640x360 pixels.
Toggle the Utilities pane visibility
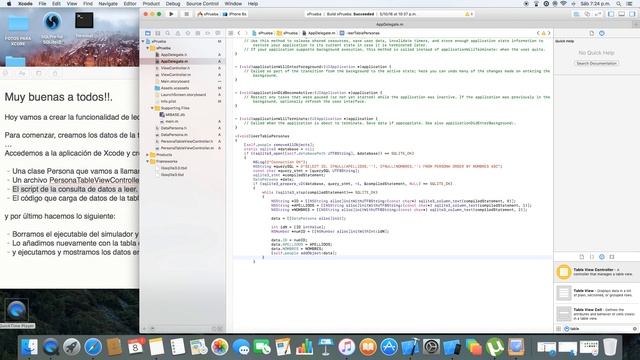click(x=632, y=14)
